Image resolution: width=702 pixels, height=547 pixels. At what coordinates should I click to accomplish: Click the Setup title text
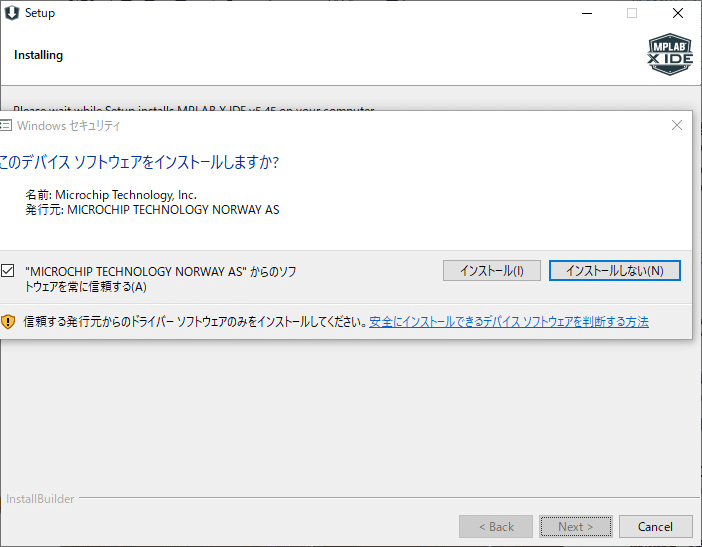pos(40,13)
